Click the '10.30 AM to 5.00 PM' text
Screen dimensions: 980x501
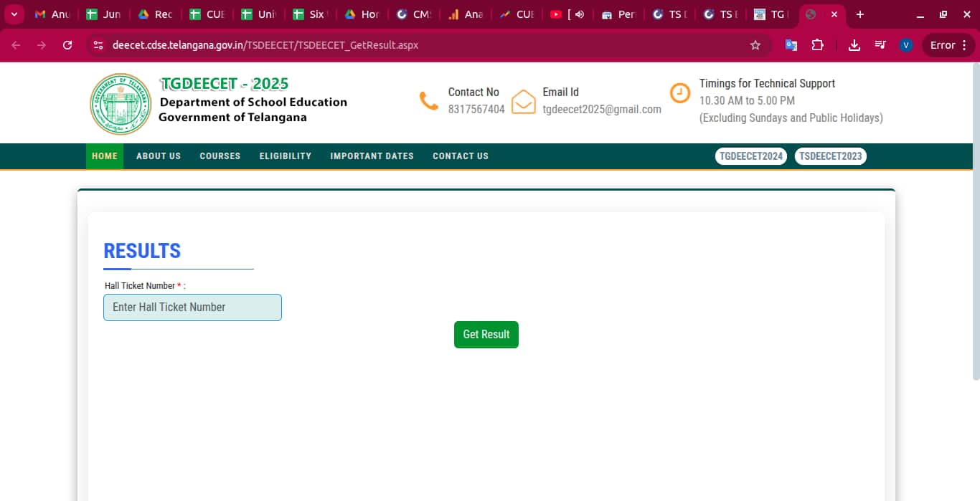(747, 101)
